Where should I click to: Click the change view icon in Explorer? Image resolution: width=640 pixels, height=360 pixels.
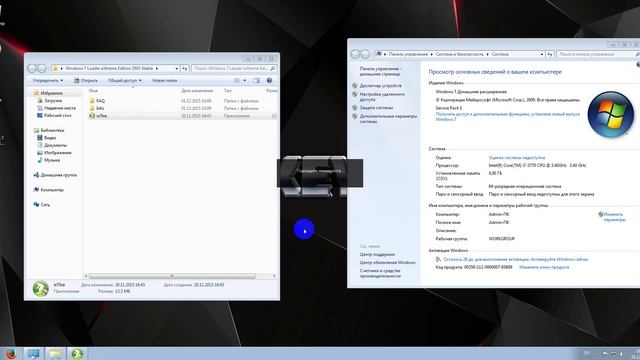pyautogui.click(x=237, y=80)
